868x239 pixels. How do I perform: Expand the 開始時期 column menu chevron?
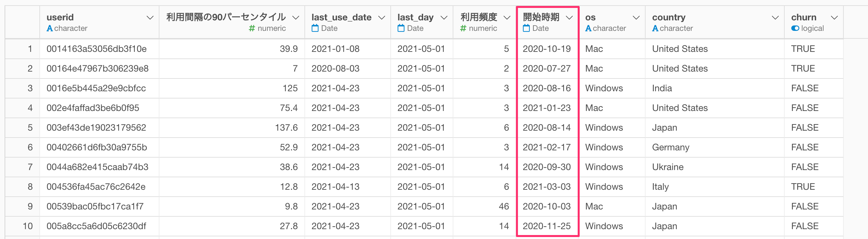(569, 17)
